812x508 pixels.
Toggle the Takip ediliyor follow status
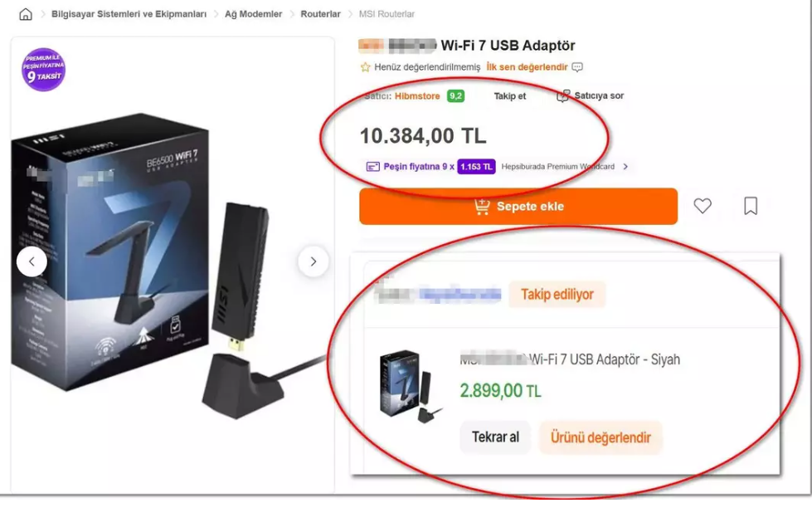[557, 295]
